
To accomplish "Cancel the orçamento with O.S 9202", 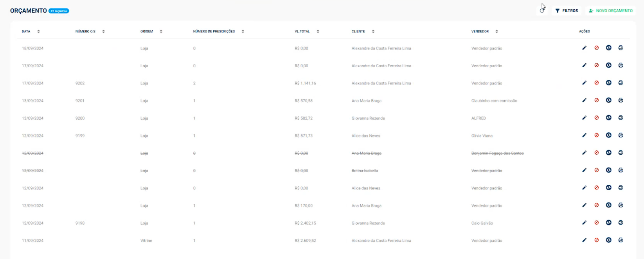I will click(x=596, y=83).
